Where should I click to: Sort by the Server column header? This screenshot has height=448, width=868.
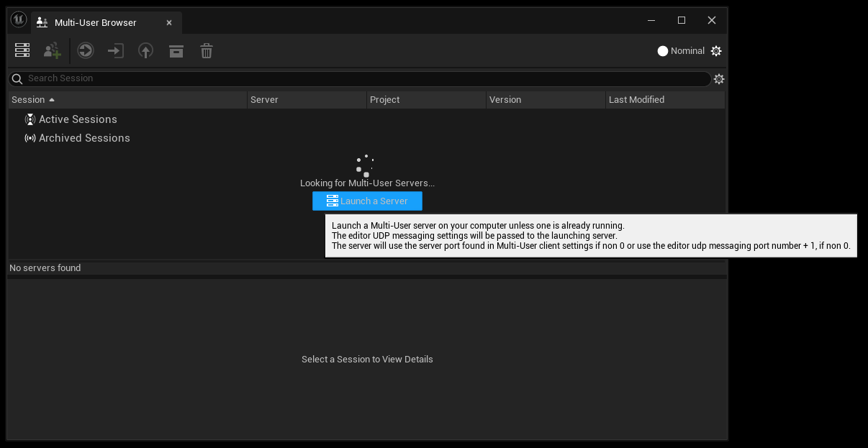click(x=264, y=100)
